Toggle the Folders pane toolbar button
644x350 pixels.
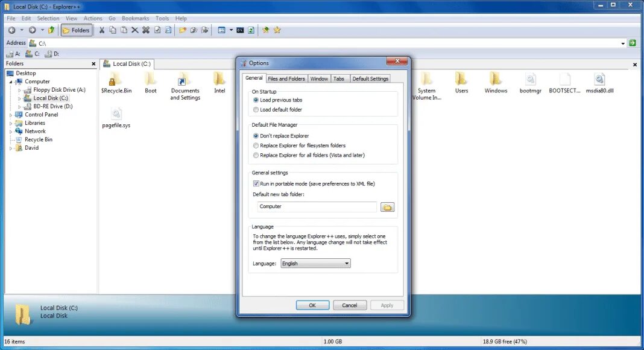pyautogui.click(x=76, y=30)
